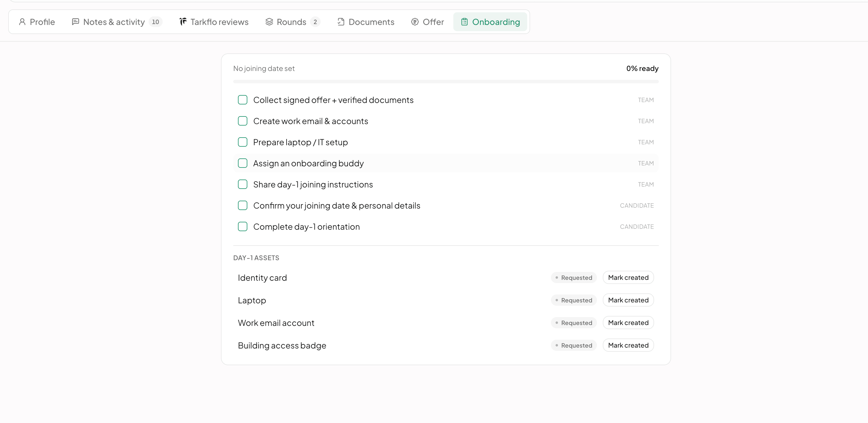Click 'Work email account' asset name
868x423 pixels.
click(276, 323)
